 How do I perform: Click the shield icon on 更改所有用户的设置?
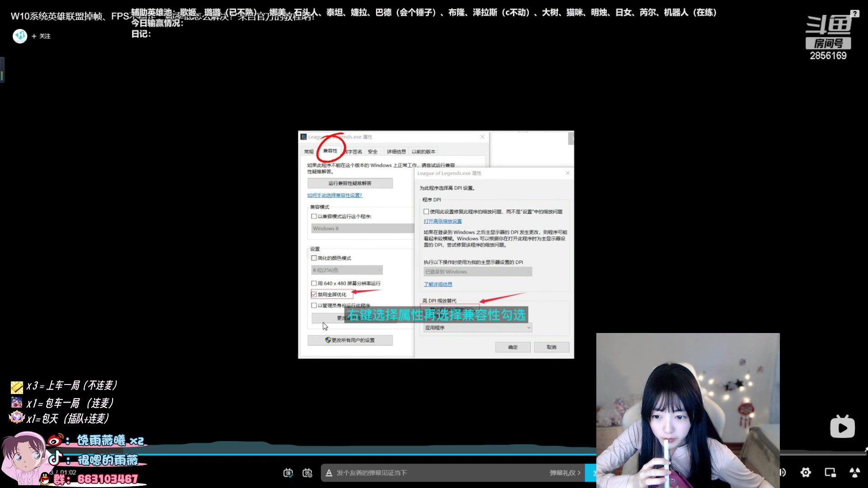[x=328, y=340]
